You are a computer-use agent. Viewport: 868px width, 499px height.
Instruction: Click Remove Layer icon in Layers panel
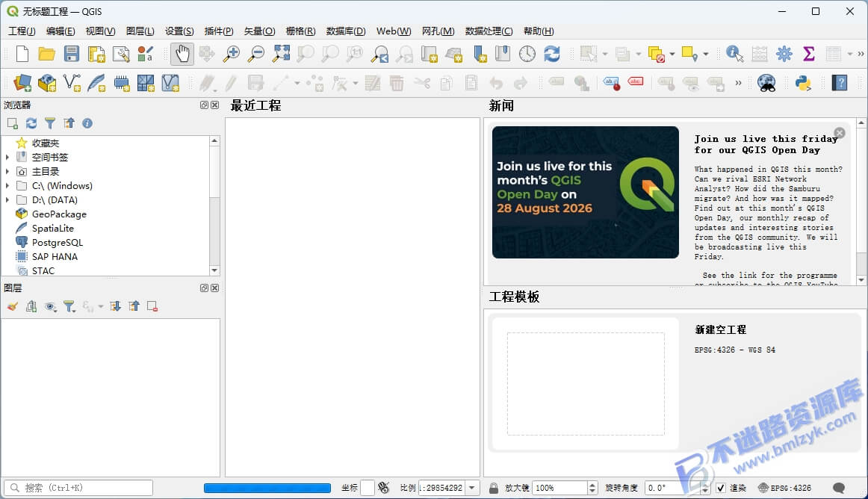(x=152, y=306)
